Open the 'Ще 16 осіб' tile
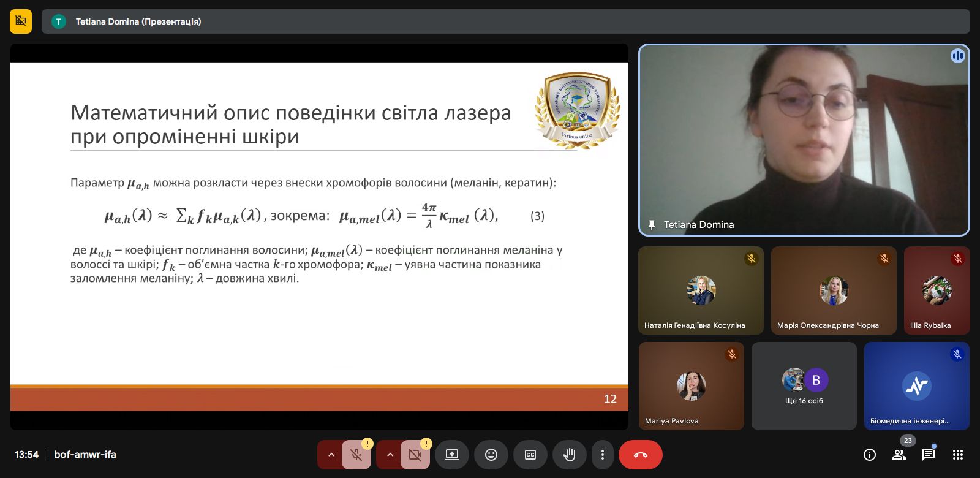This screenshot has height=478, width=980. point(804,386)
